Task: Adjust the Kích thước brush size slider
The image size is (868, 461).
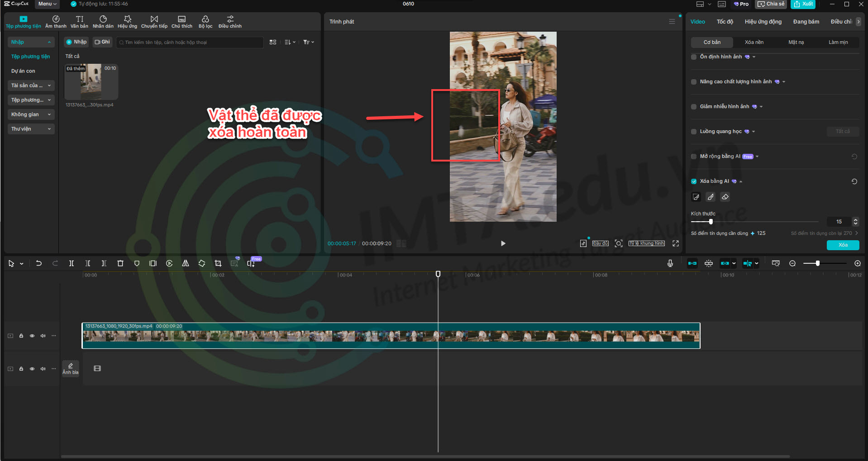Action: (x=711, y=222)
